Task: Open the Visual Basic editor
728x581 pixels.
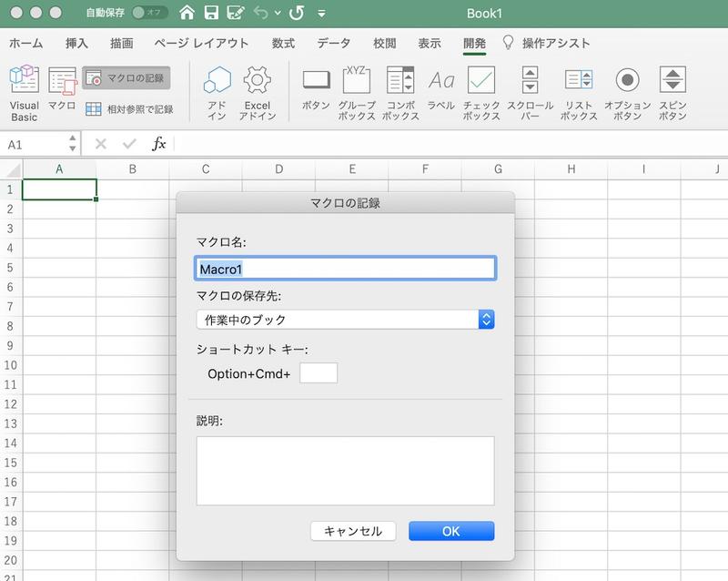Action: click(24, 93)
